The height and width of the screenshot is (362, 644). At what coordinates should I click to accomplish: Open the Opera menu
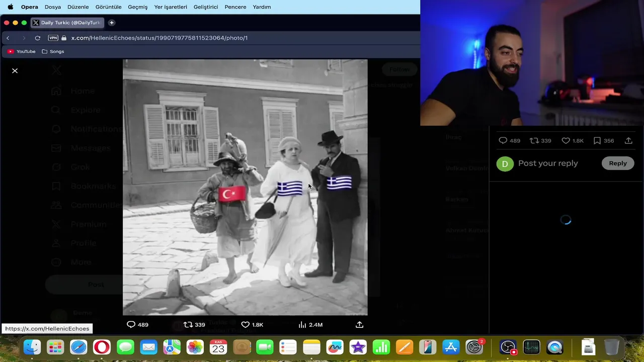pyautogui.click(x=30, y=7)
